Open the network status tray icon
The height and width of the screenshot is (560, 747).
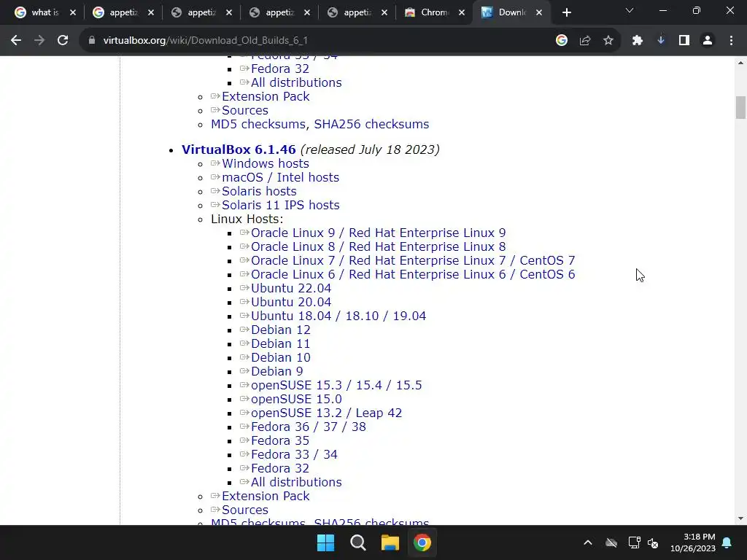pyautogui.click(x=634, y=542)
